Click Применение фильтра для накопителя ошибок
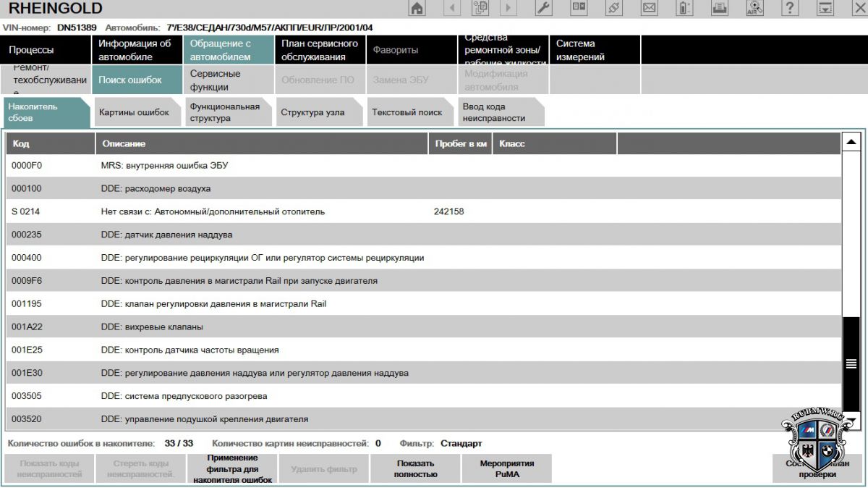This screenshot has width=868, height=488. [232, 469]
